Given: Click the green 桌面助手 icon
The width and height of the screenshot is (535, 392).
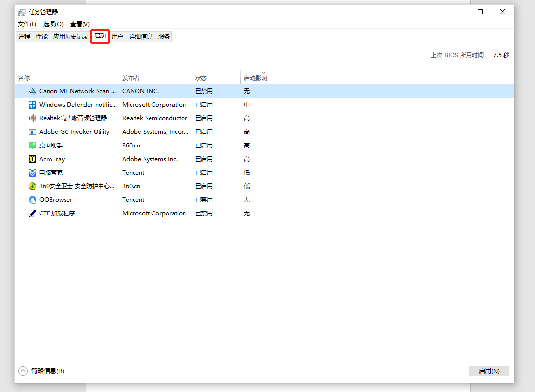Looking at the screenshot, I should [x=33, y=146].
